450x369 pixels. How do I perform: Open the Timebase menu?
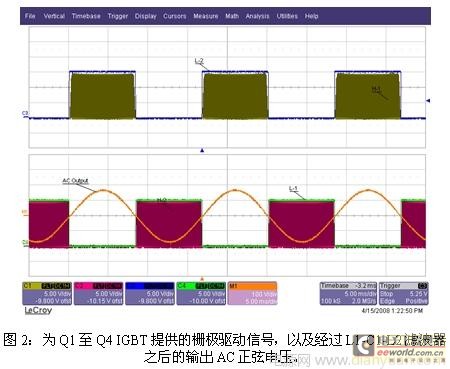point(86,16)
